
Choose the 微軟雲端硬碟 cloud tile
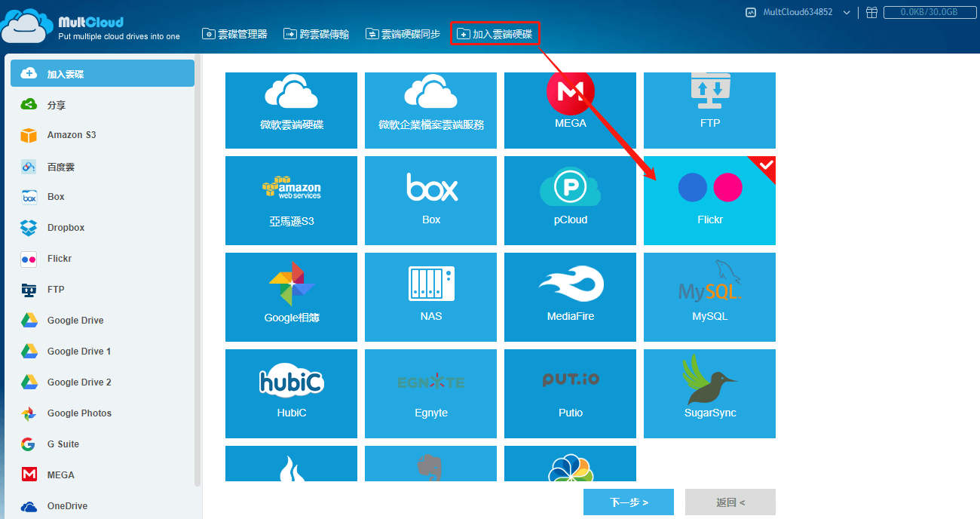291,110
